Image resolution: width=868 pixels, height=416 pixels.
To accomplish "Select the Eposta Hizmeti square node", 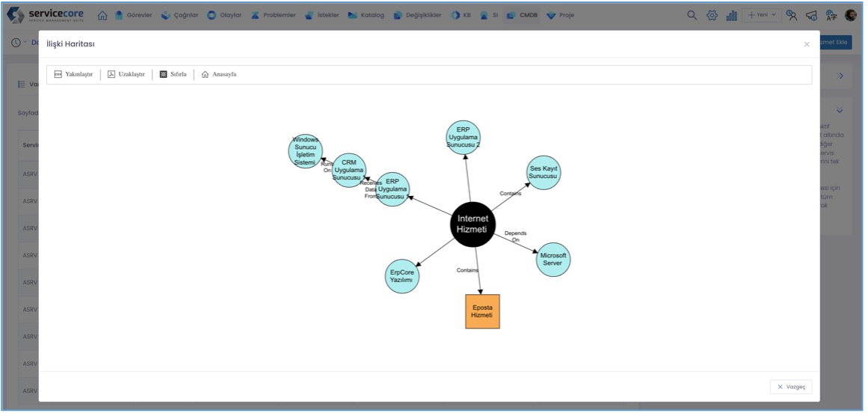I will click(482, 311).
